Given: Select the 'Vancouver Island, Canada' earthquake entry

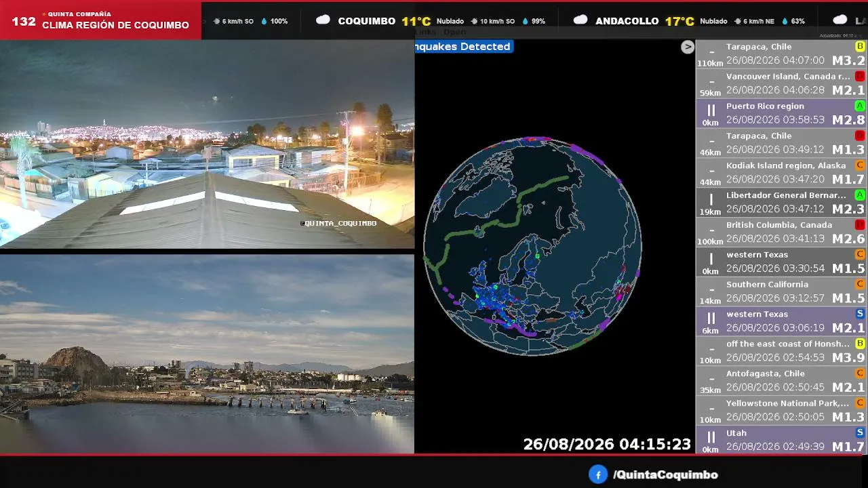Looking at the screenshot, I should coord(781,83).
